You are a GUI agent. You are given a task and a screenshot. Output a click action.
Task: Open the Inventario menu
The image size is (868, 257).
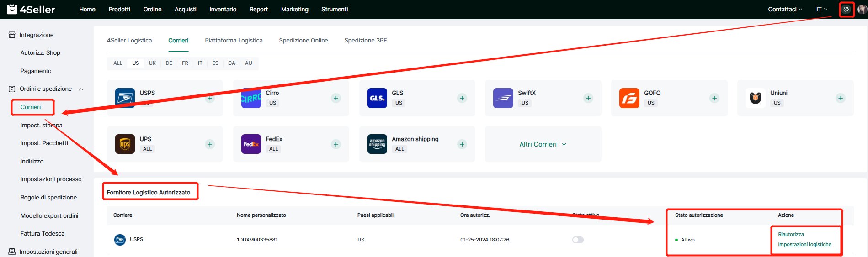(x=223, y=9)
